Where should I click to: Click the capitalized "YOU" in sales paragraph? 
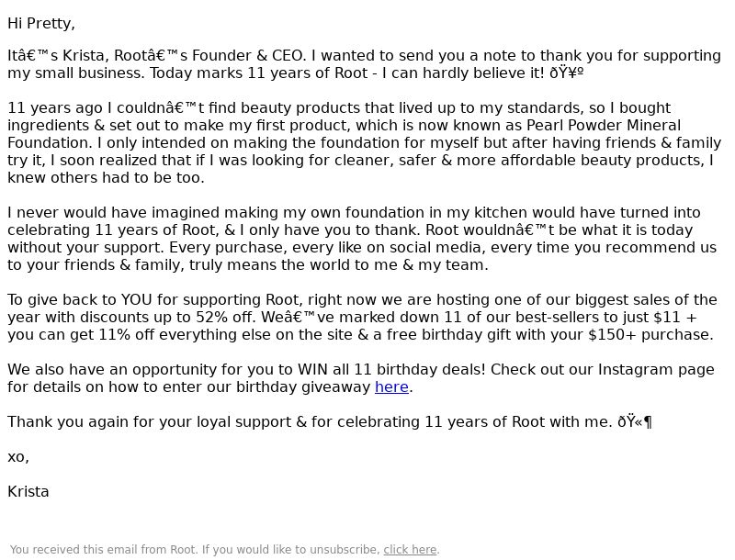[x=136, y=300]
